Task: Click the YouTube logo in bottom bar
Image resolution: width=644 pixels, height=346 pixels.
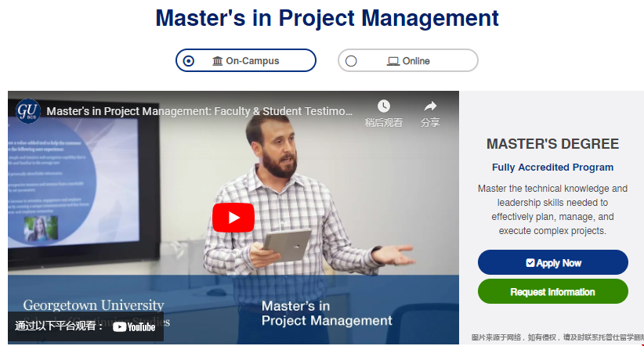Action: (134, 326)
